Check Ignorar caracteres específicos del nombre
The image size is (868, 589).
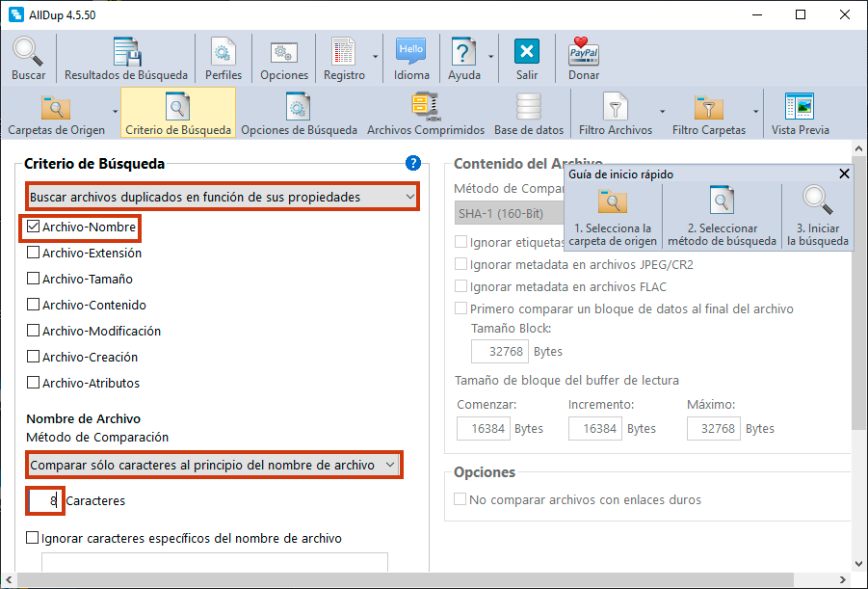33,538
